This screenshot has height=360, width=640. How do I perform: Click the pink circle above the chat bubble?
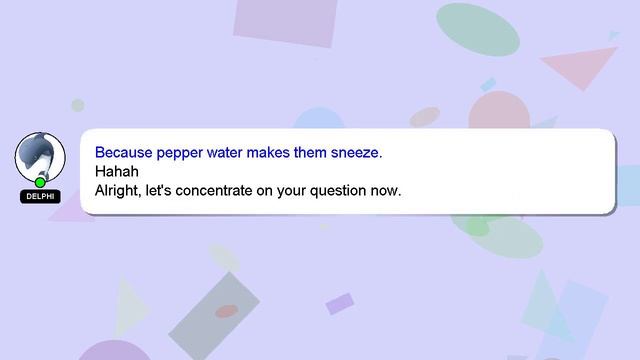point(499,110)
